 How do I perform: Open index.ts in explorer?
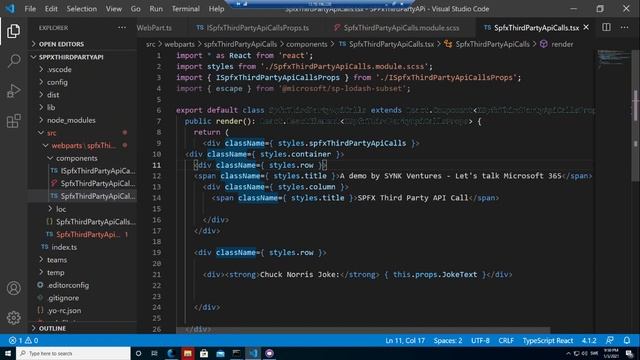(x=64, y=247)
